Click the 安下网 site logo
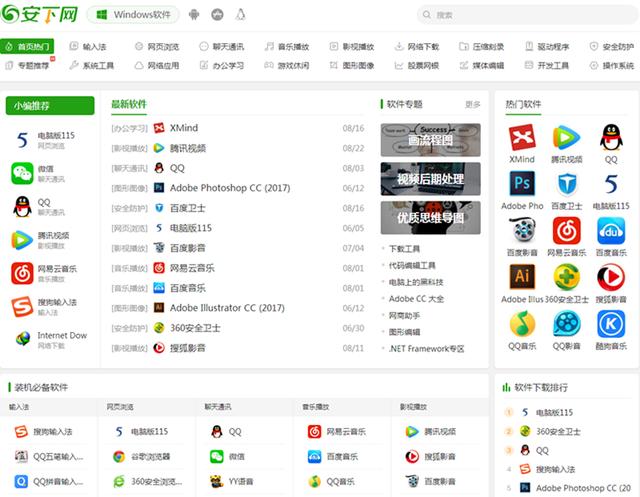The height and width of the screenshot is (497, 640). pyautogui.click(x=41, y=15)
